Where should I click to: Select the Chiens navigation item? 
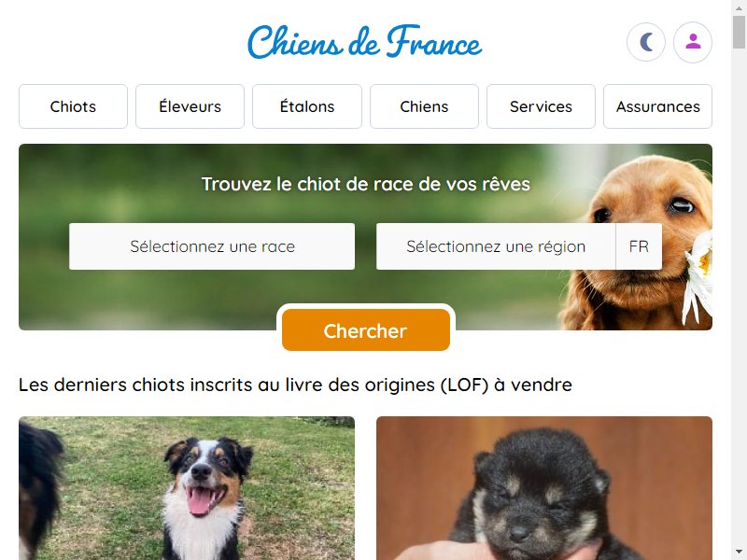pyautogui.click(x=424, y=106)
